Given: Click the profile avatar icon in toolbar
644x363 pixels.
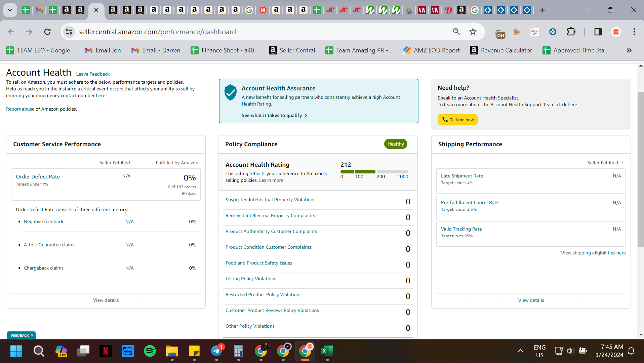Looking at the screenshot, I should (616, 32).
